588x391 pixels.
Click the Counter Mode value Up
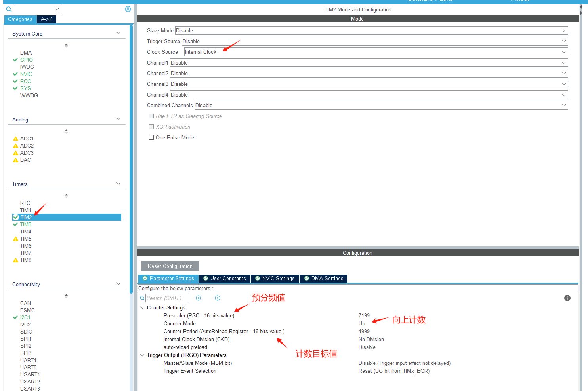tap(362, 323)
